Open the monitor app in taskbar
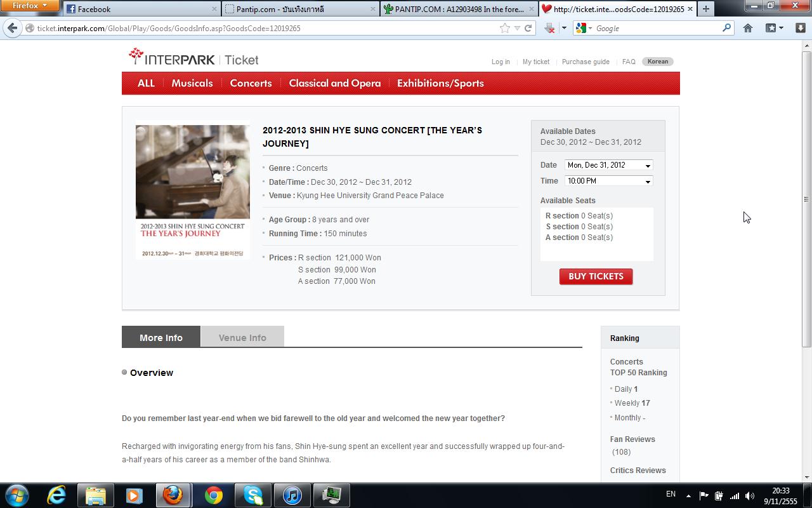 [331, 495]
